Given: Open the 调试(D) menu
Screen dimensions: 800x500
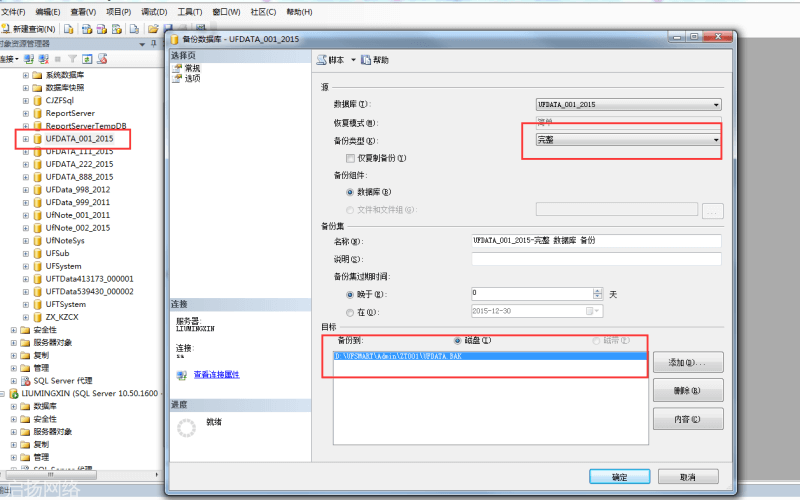Looking at the screenshot, I should 154,12.
